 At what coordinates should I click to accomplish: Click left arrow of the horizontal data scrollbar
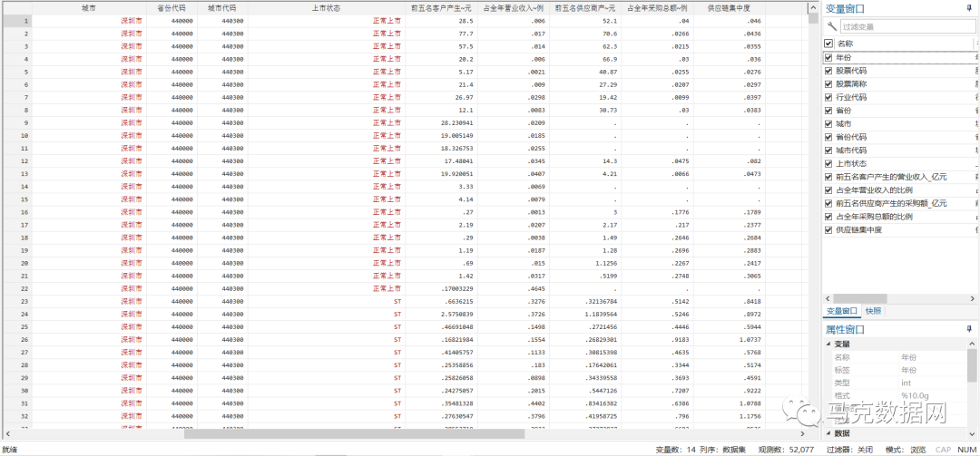[x=6, y=433]
